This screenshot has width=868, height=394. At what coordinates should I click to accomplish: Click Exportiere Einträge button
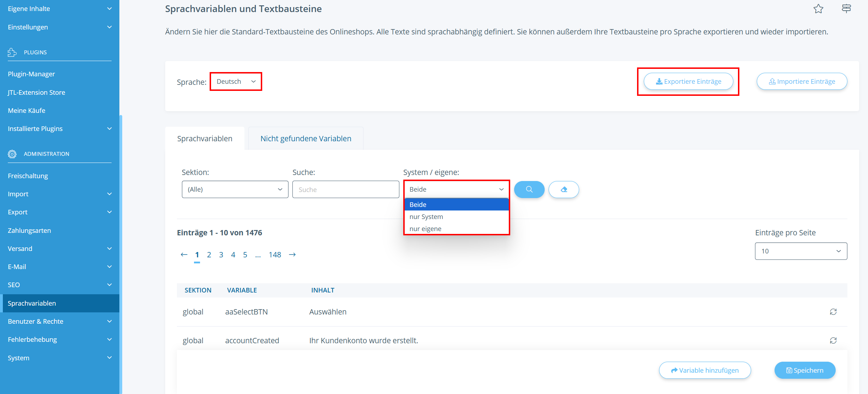point(688,82)
